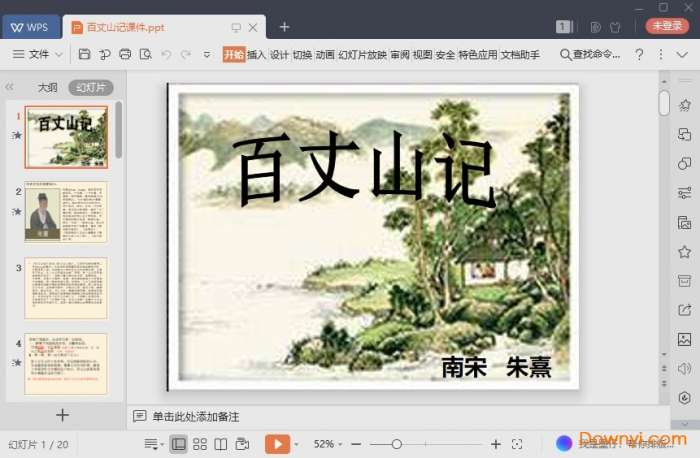Click the vertical scrollbar of slide area
Screen dimensions: 700x458
click(x=664, y=103)
